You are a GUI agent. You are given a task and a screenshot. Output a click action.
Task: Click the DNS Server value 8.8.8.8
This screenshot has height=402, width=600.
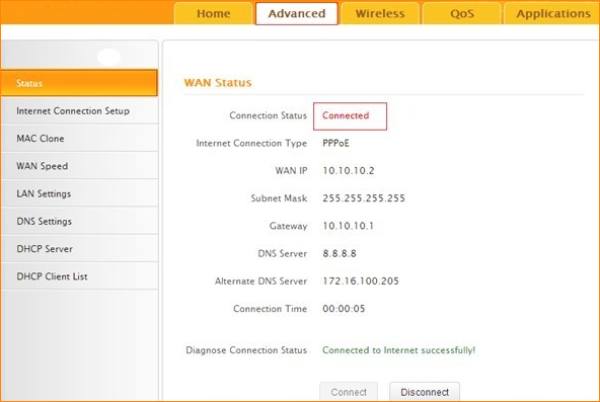340,254
